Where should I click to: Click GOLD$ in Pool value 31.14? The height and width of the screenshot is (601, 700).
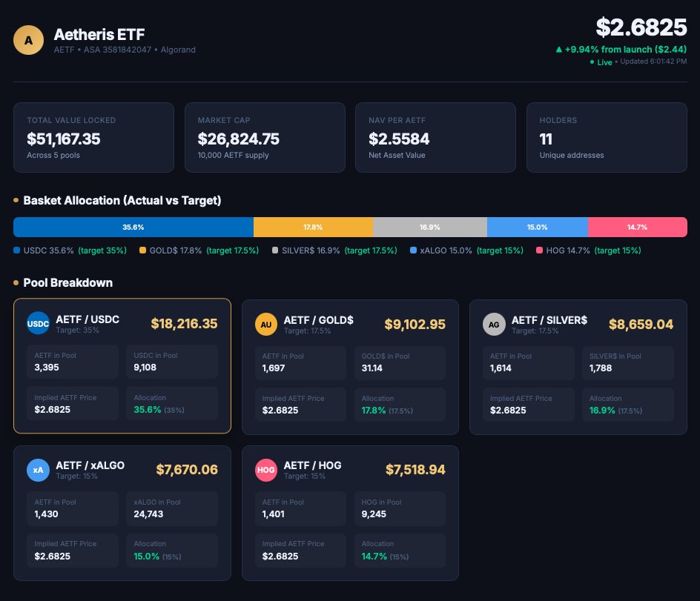click(x=372, y=368)
